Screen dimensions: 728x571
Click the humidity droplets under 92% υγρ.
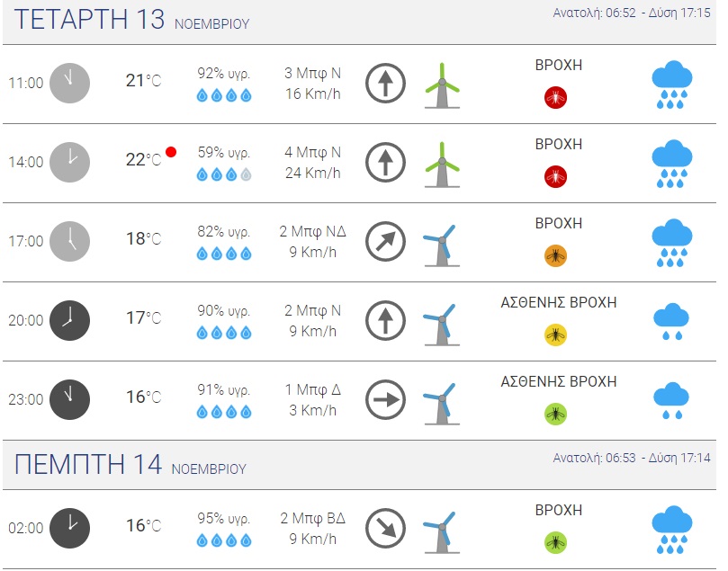coord(224,95)
